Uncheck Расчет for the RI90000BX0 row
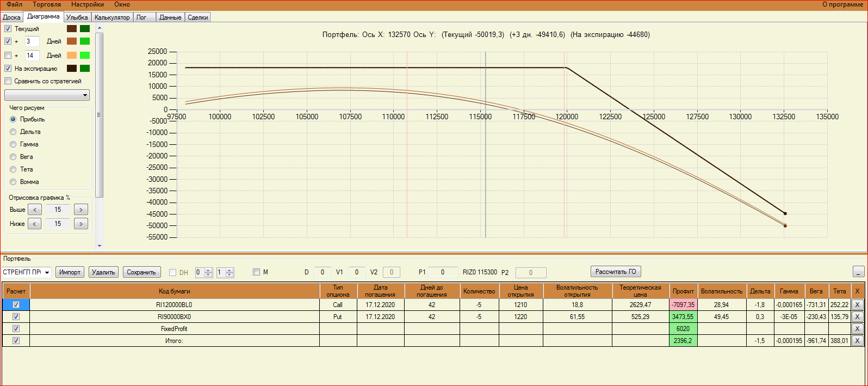Viewport: 868px width, 386px height. click(16, 317)
